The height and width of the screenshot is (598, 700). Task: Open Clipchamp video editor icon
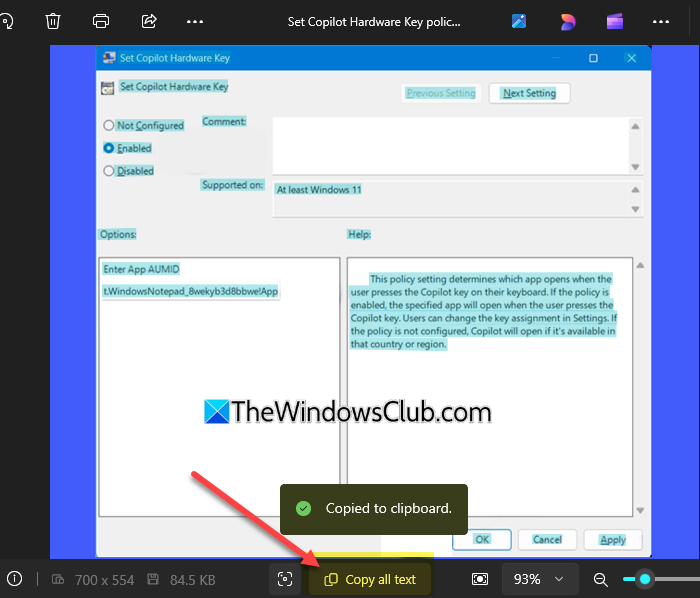pyautogui.click(x=615, y=21)
